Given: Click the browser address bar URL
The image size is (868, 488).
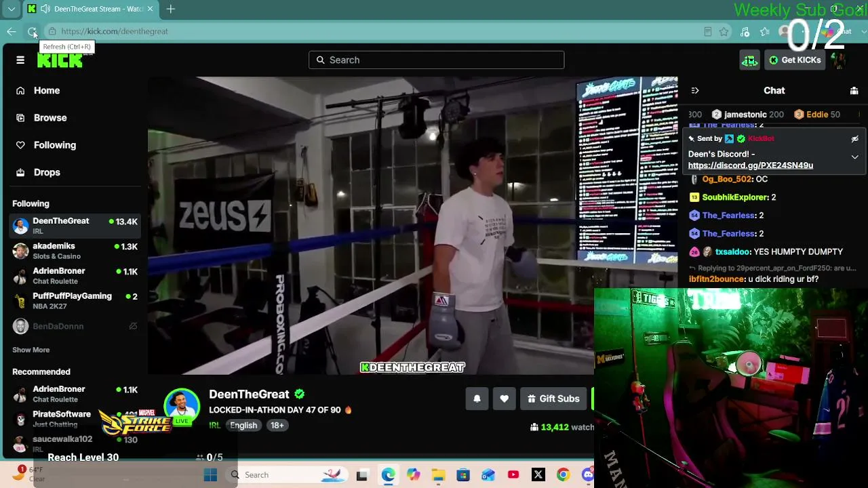Looking at the screenshot, I should tap(115, 32).
